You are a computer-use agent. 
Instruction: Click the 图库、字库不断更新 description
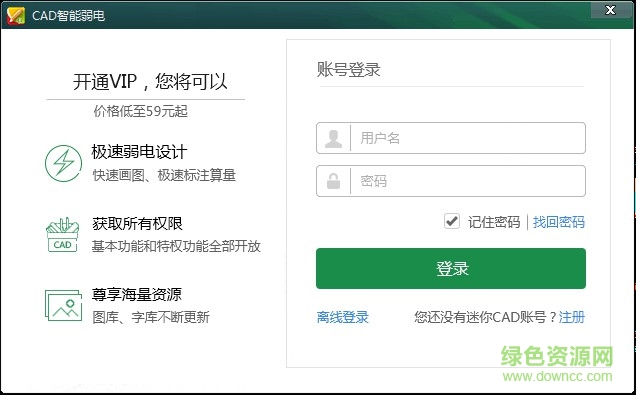click(151, 317)
